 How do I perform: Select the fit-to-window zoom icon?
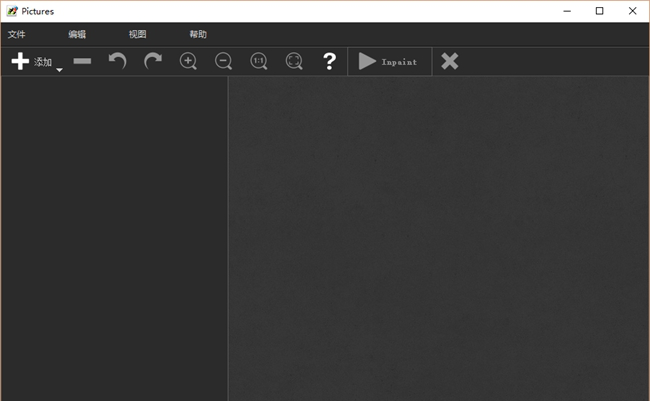click(x=294, y=61)
